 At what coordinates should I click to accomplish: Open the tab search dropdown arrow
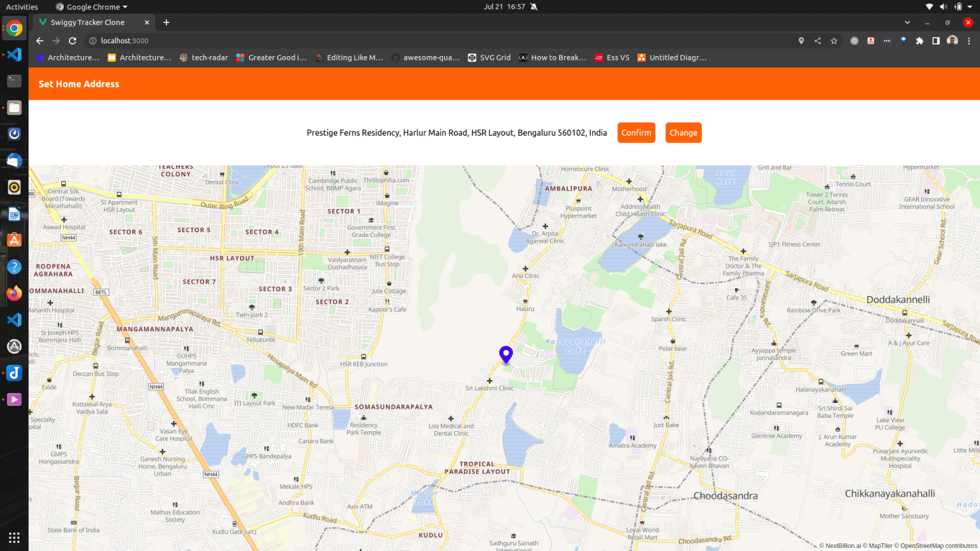pyautogui.click(x=907, y=22)
